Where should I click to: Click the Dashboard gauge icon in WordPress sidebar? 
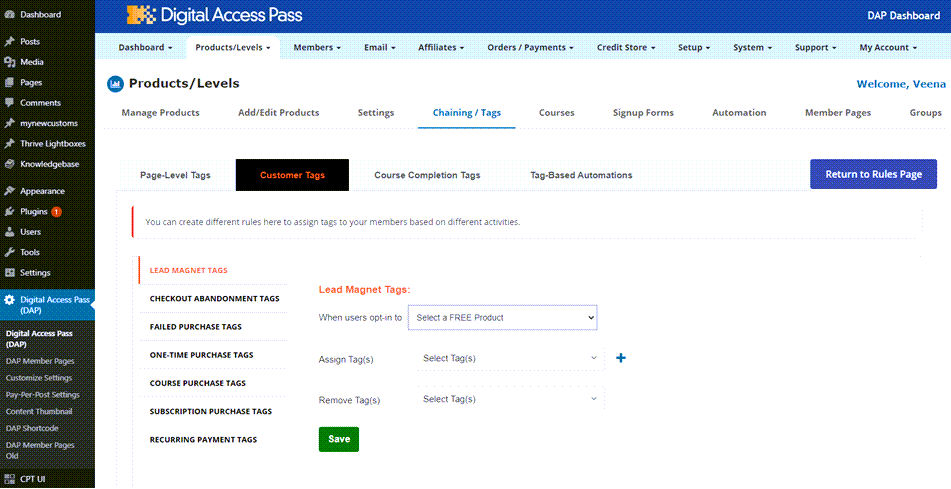coord(9,15)
